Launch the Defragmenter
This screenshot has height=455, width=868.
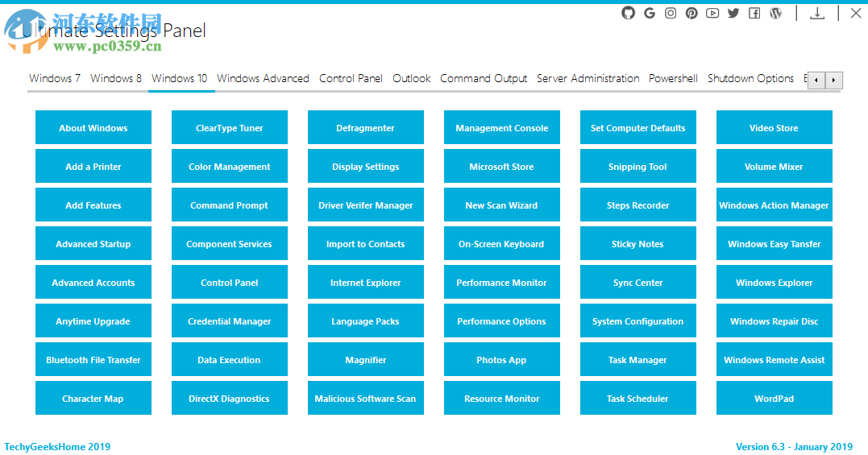pyautogui.click(x=365, y=127)
